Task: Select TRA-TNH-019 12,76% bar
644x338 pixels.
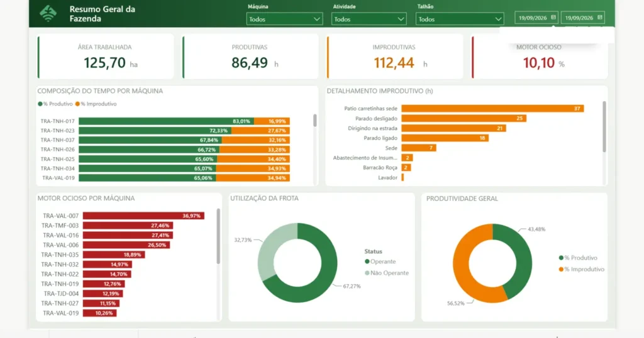Action: click(x=104, y=284)
